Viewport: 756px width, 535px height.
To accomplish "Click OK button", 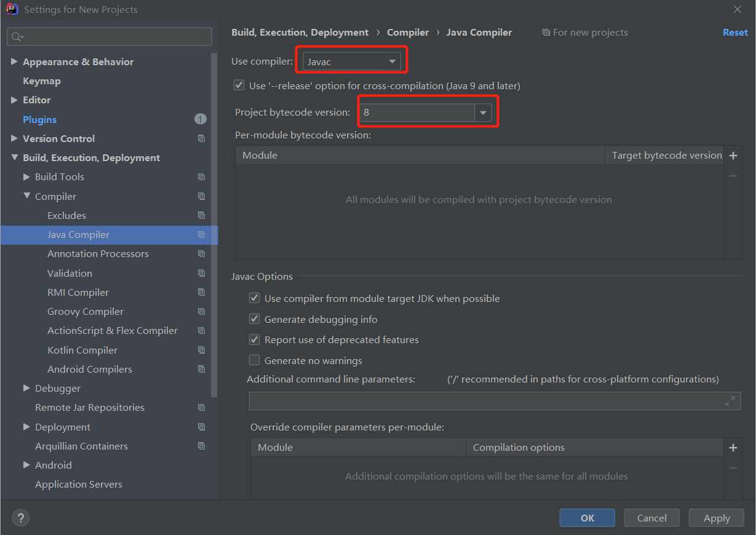I will click(x=587, y=518).
